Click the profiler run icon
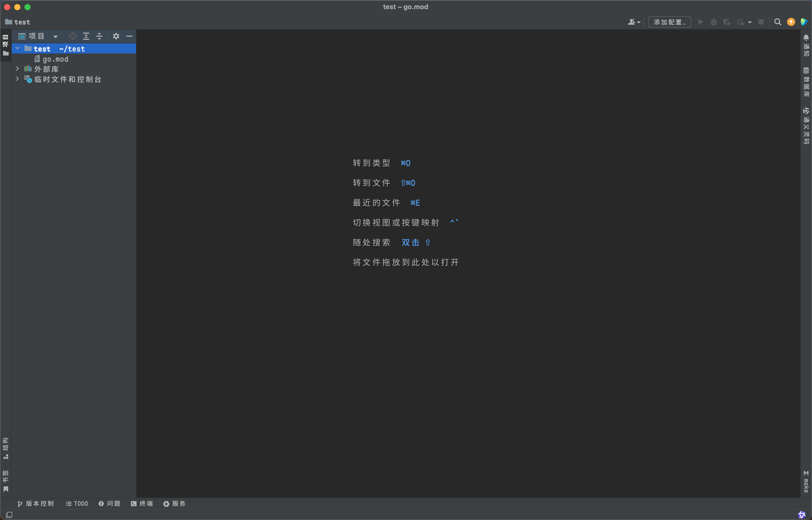 tap(740, 22)
